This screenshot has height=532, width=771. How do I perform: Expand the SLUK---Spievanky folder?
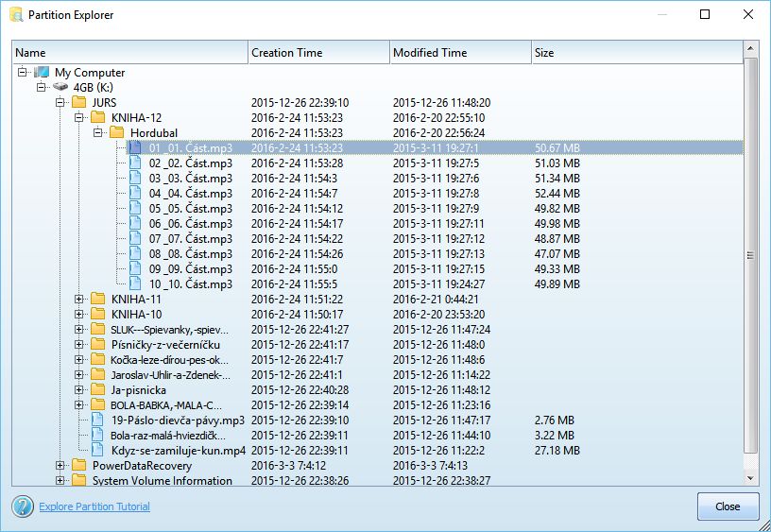(x=78, y=330)
